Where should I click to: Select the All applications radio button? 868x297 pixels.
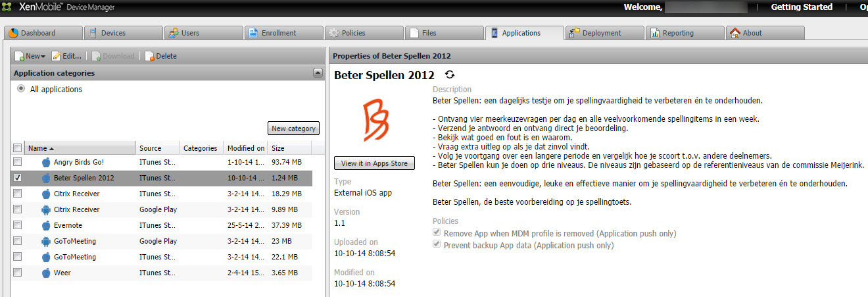[x=21, y=89]
